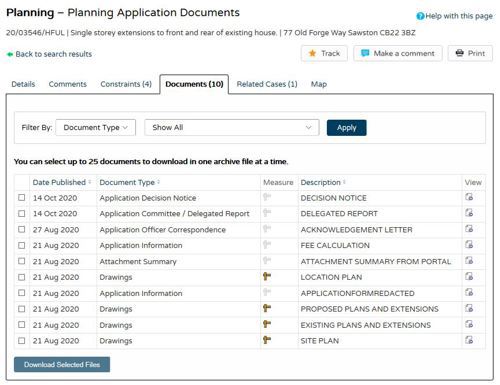Open view icon for EXISTING PLANS AND EXTENSIONS
This screenshot has width=500, height=385.
click(x=469, y=324)
